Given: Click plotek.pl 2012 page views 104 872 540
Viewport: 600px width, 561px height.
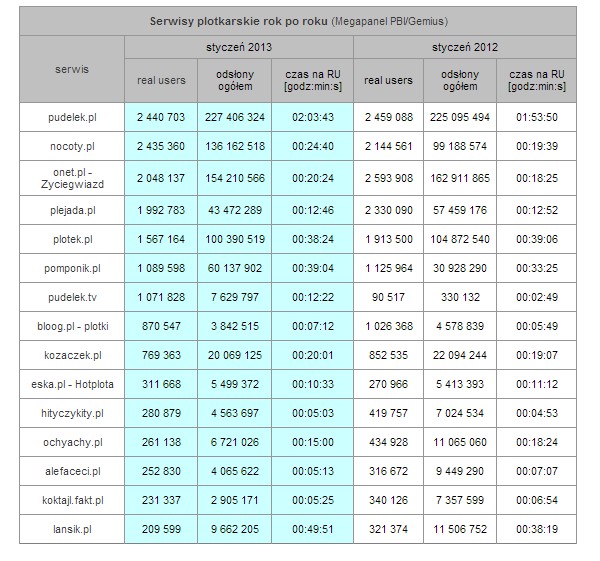Looking at the screenshot, I should pyautogui.click(x=460, y=239).
